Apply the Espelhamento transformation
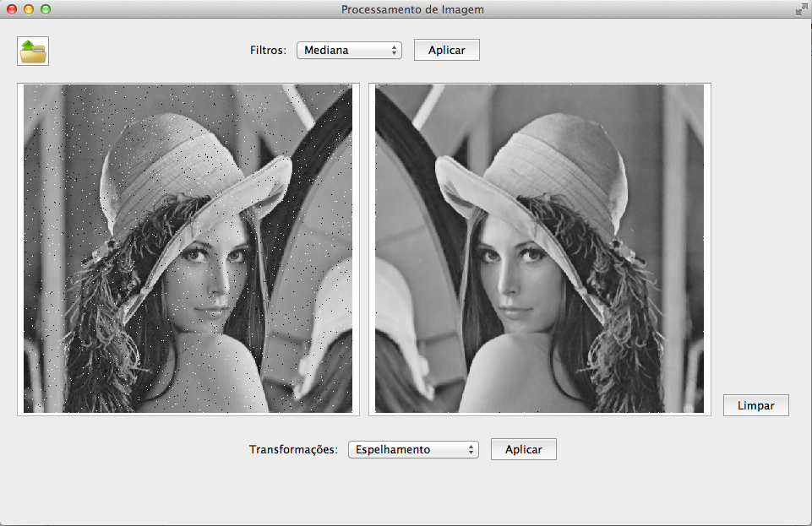Image resolution: width=812 pixels, height=526 pixels. click(524, 449)
